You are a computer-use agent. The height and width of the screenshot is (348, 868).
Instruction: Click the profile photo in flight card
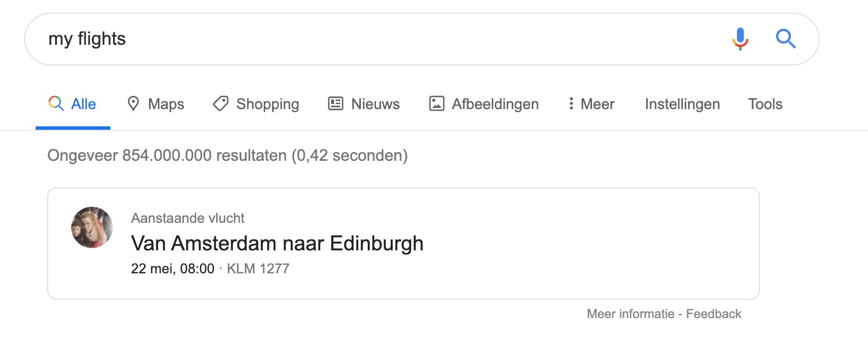[x=92, y=227]
